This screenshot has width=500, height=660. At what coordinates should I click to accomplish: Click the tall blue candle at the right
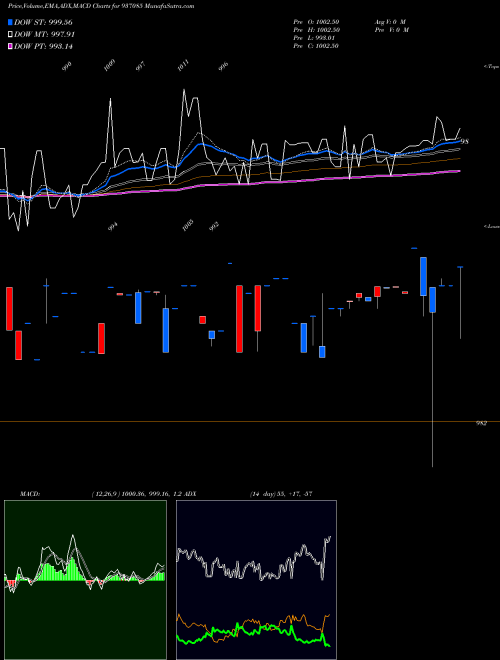(x=423, y=276)
